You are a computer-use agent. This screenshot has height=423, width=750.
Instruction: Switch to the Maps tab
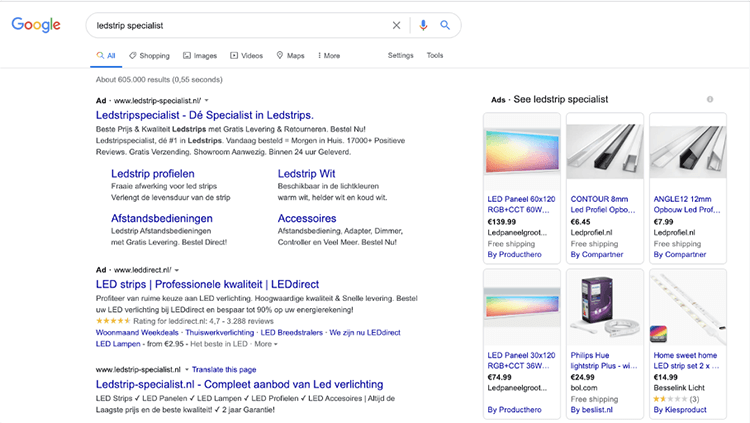coord(290,56)
